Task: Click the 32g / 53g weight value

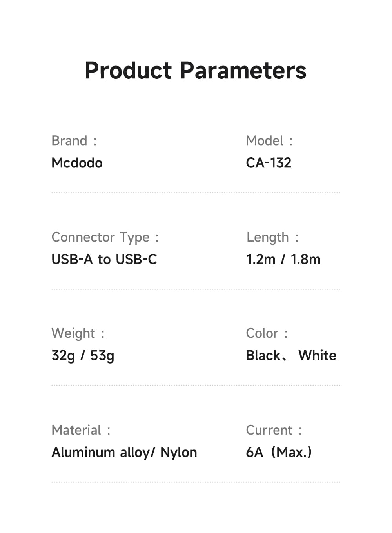Action: point(83,356)
